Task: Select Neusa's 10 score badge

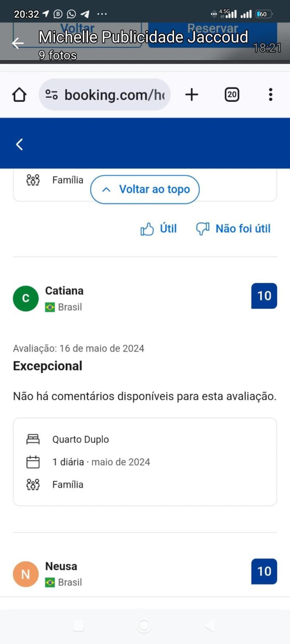Action: point(264,571)
